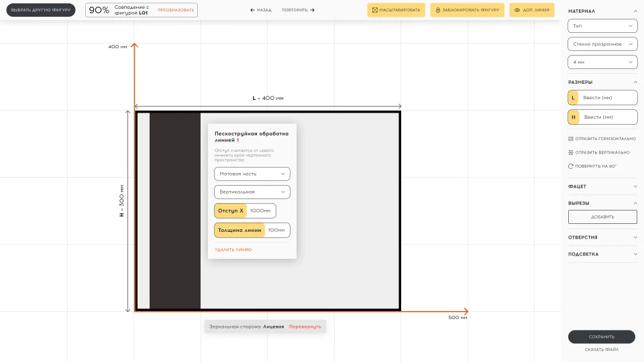Open the Стекло прозрачное dropdown
Viewport: 644px width, 362px height.
click(x=602, y=44)
